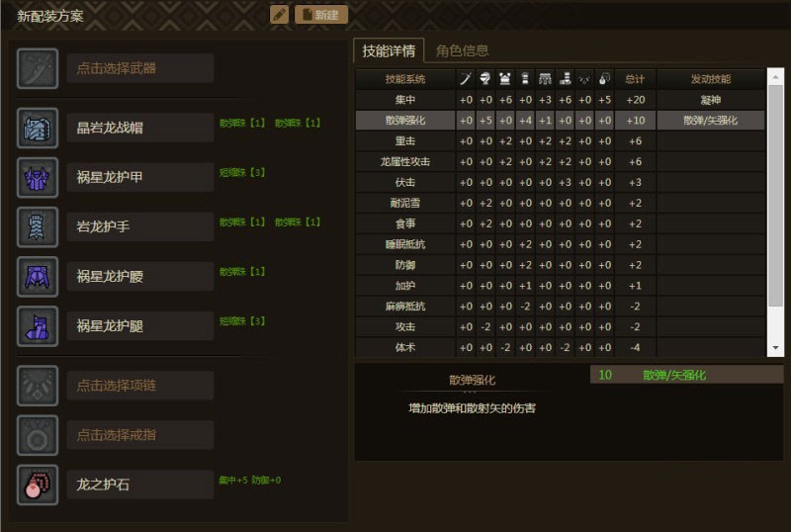This screenshot has height=532, width=791.
Task: Click the 晶岩龙战帽 helmet icon
Action: 38,128
